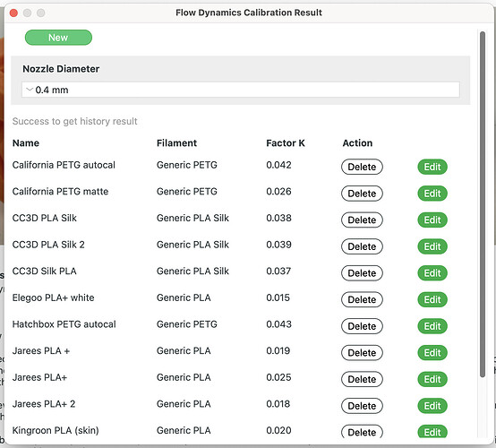Select the name CC3D Silk PLA
The image size is (496, 448).
44,271
